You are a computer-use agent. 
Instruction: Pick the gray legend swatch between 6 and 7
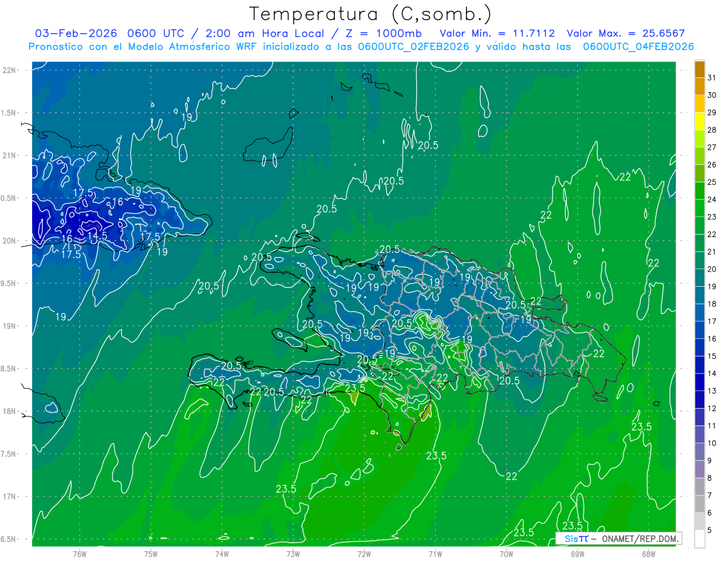coord(699,504)
